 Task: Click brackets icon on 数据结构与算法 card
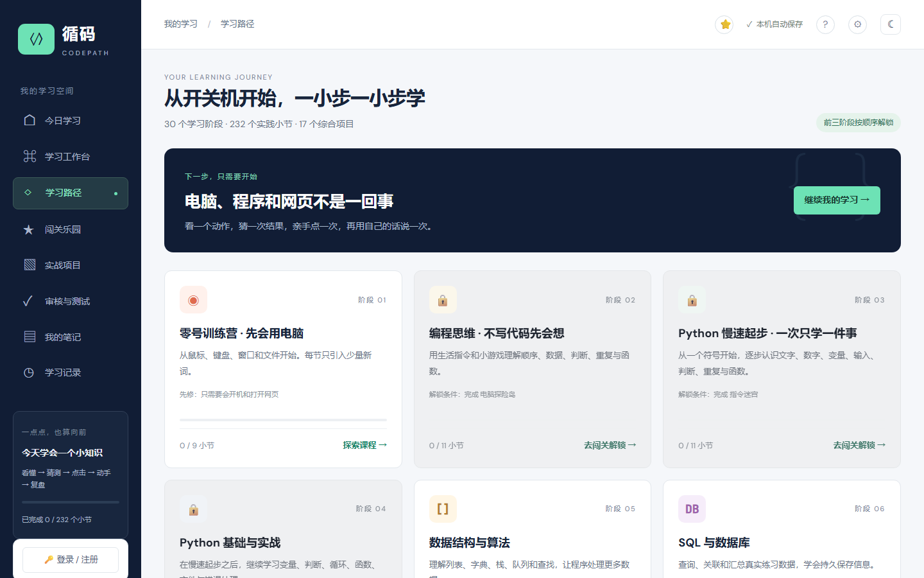tap(443, 509)
